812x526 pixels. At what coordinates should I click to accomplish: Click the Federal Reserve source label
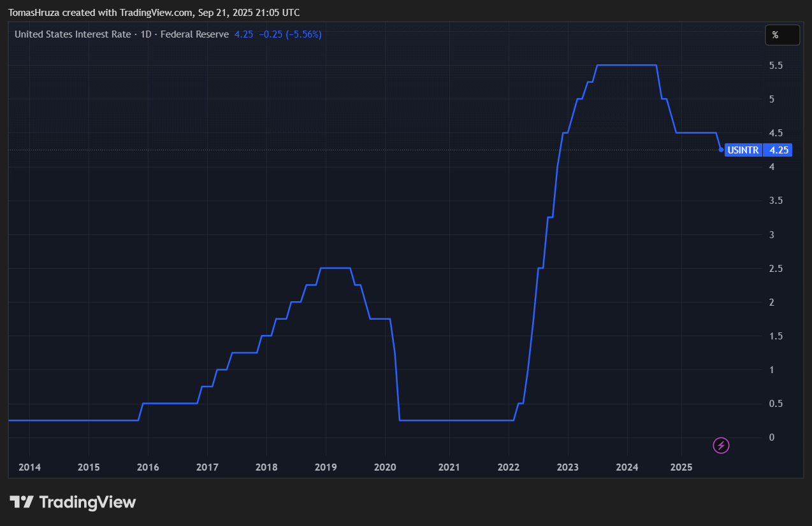194,34
